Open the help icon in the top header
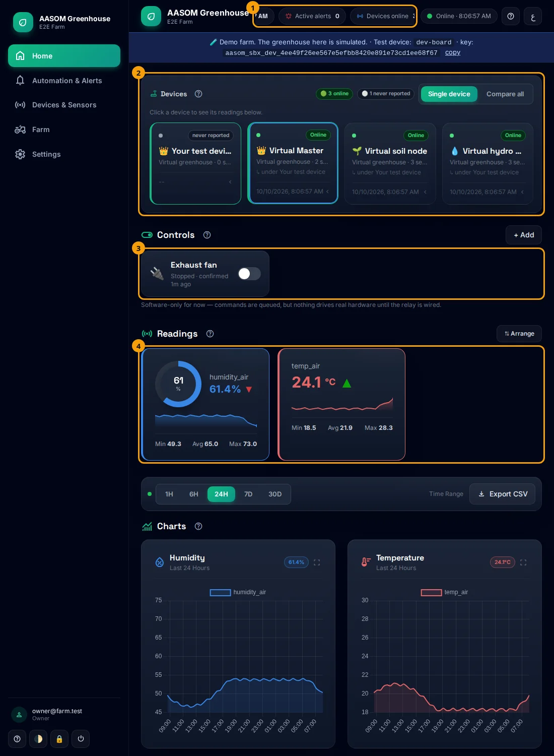The width and height of the screenshot is (554, 756). pos(511,16)
